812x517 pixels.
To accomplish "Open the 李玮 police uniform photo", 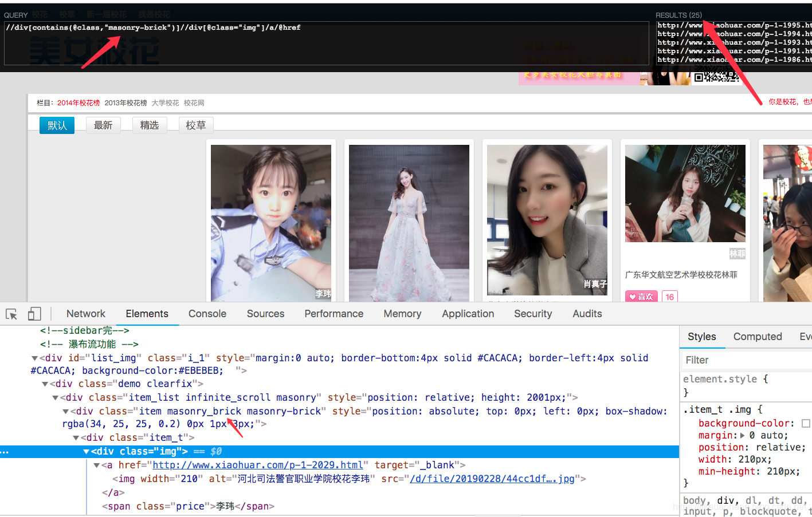I will coord(271,223).
